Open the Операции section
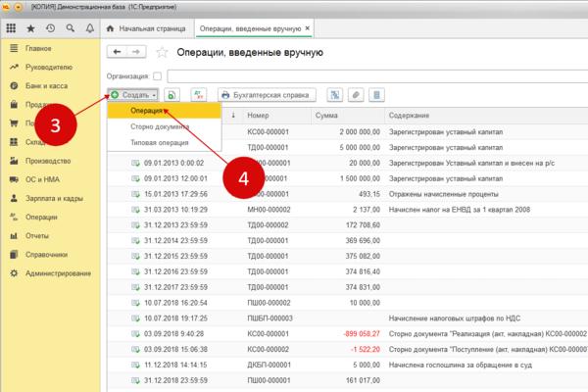 41,218
